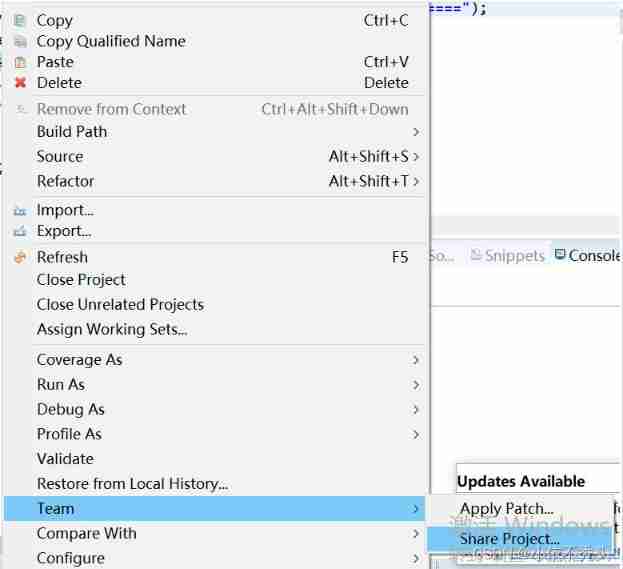This screenshot has height=569, width=623.
Task: Expand the Build Path submenu arrow
Action: [x=415, y=132]
